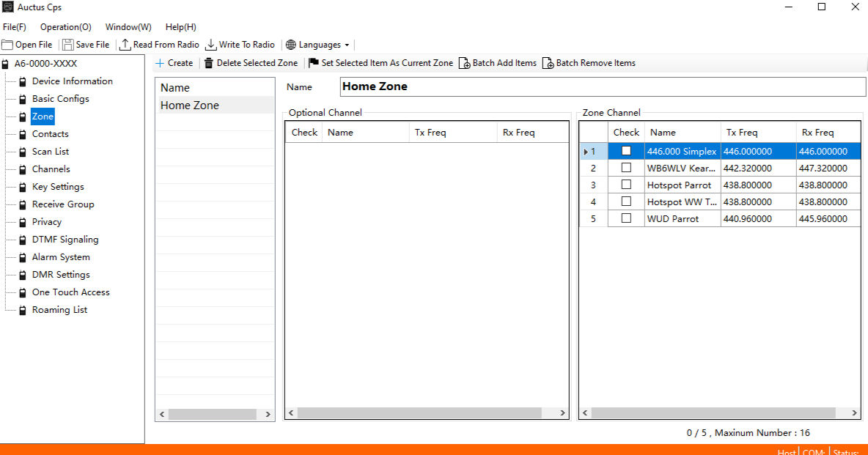Click the zone Name input field
This screenshot has height=455, width=868.
(601, 86)
